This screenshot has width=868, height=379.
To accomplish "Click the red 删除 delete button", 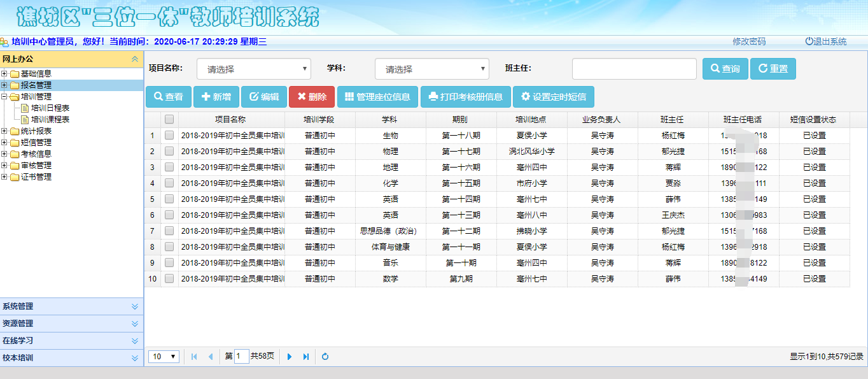I will pos(311,97).
